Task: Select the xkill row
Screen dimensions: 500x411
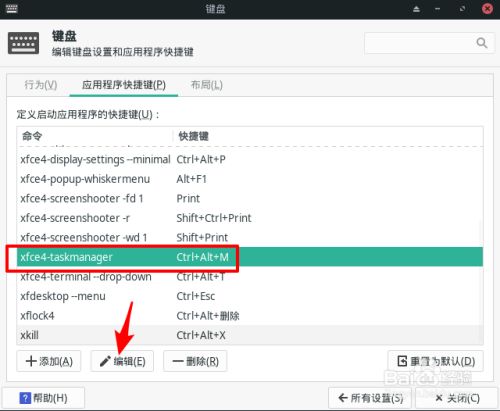Action: [x=250, y=335]
